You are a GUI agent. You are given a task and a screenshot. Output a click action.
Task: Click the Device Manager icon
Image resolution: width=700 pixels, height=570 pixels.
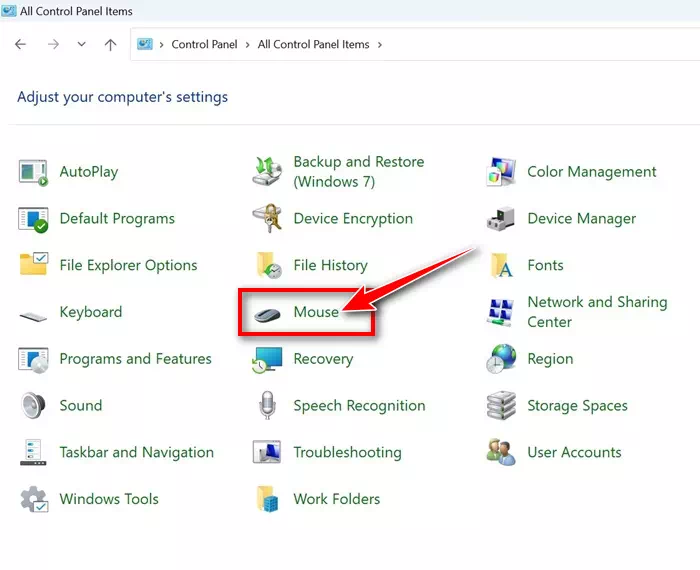pyautogui.click(x=501, y=218)
